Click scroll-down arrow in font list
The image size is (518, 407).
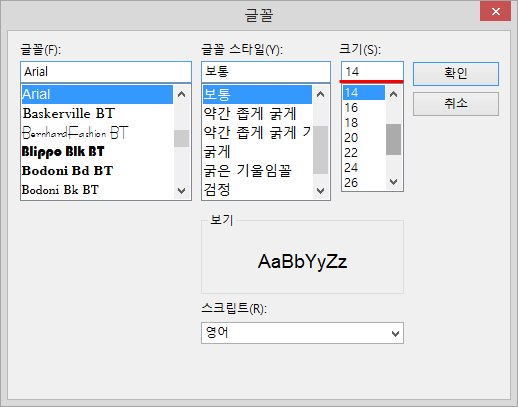tap(181, 191)
